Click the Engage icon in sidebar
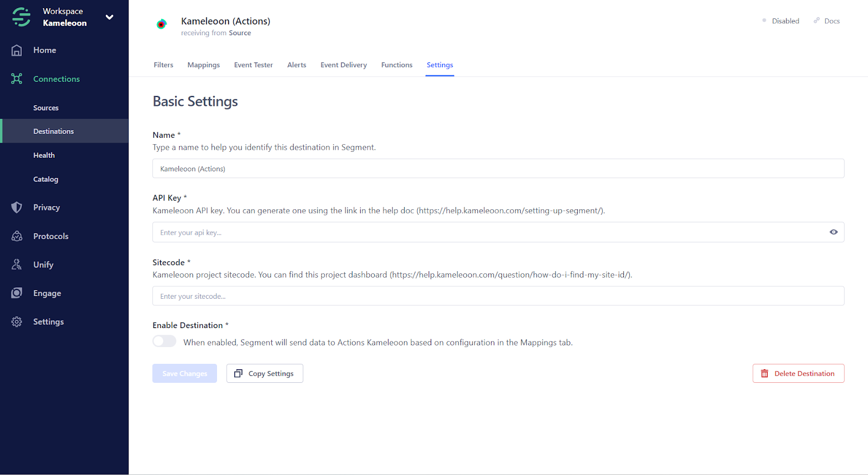The width and height of the screenshot is (868, 475). click(17, 293)
